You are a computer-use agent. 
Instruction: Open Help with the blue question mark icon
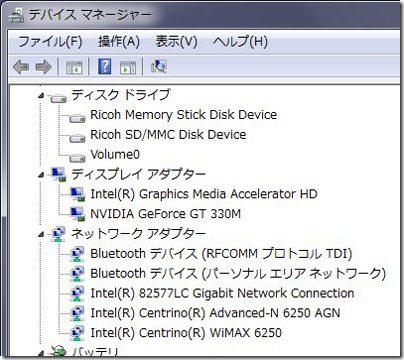[104, 66]
